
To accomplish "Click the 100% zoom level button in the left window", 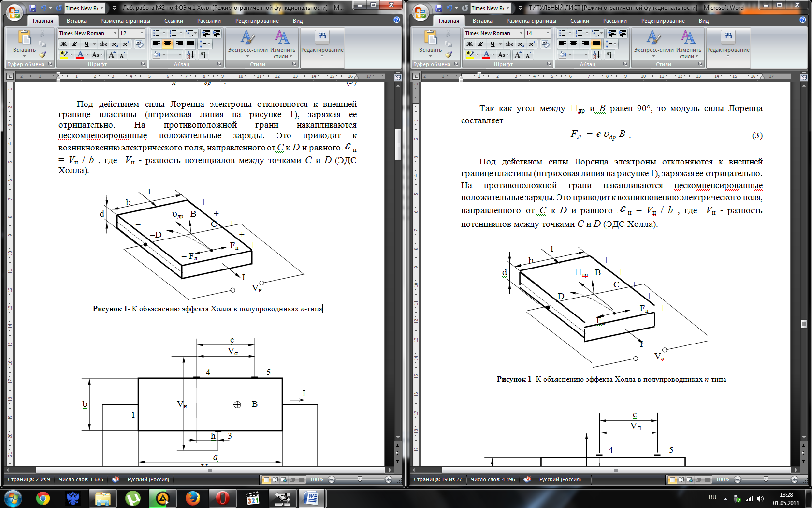I will (317, 479).
